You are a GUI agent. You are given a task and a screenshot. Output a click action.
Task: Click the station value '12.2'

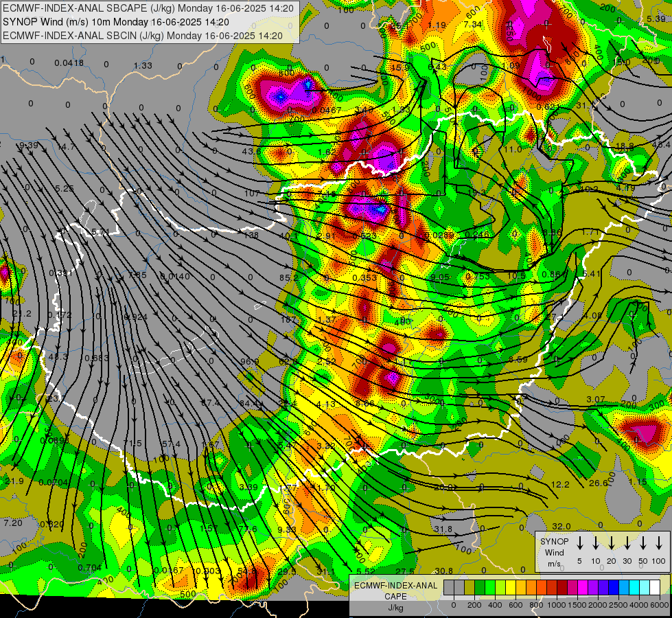point(559,485)
